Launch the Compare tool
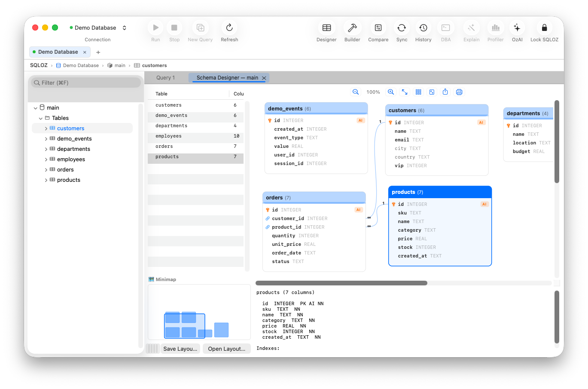The image size is (588, 389). [378, 28]
